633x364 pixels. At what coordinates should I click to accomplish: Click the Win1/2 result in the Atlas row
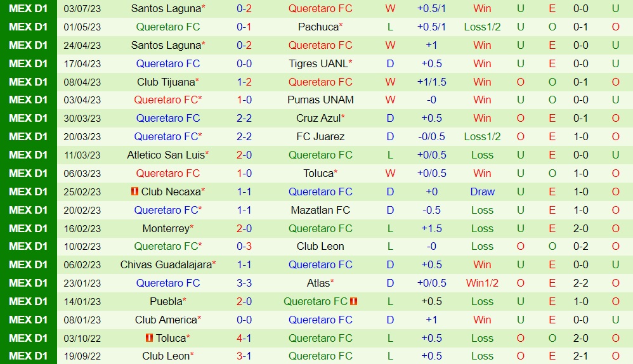(482, 283)
